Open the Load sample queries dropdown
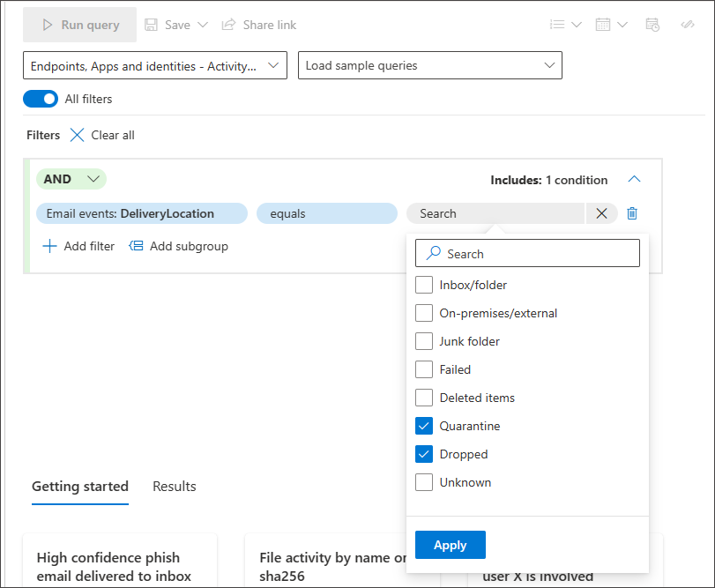 point(430,65)
